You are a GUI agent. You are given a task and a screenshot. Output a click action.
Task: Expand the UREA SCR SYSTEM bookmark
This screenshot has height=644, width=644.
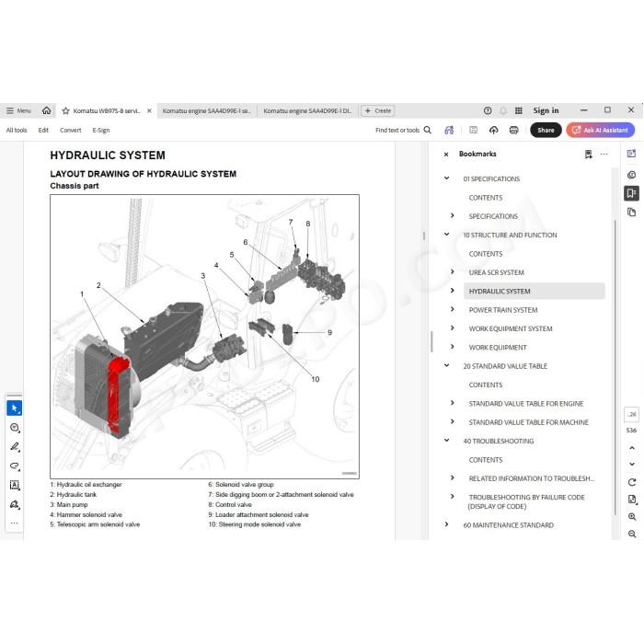pyautogui.click(x=453, y=272)
